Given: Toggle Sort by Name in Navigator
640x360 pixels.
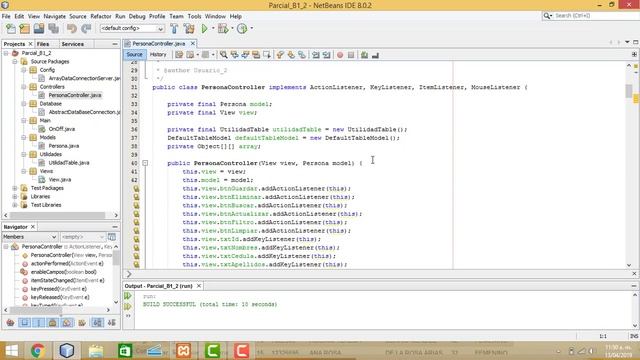Looking at the screenshot, I should pos(98,323).
